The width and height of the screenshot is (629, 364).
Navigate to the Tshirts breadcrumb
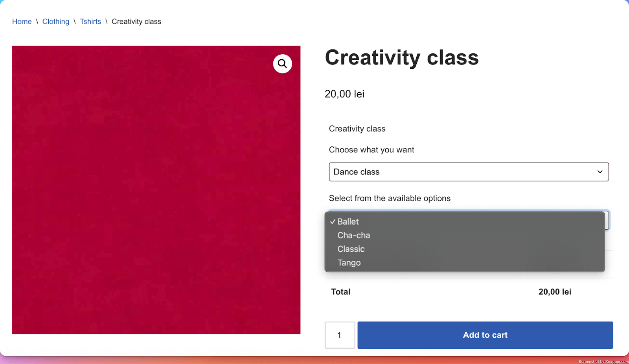pos(90,22)
